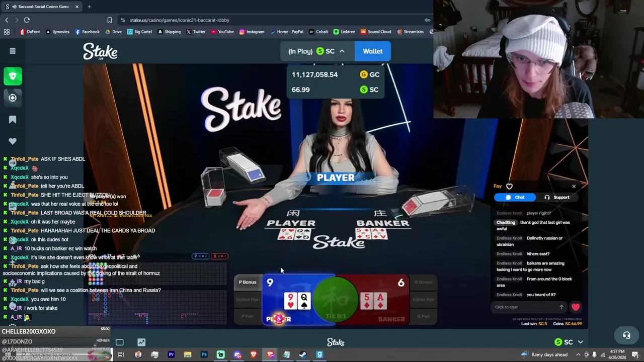
Task: Bet on the blue Player area
Action: click(287, 300)
